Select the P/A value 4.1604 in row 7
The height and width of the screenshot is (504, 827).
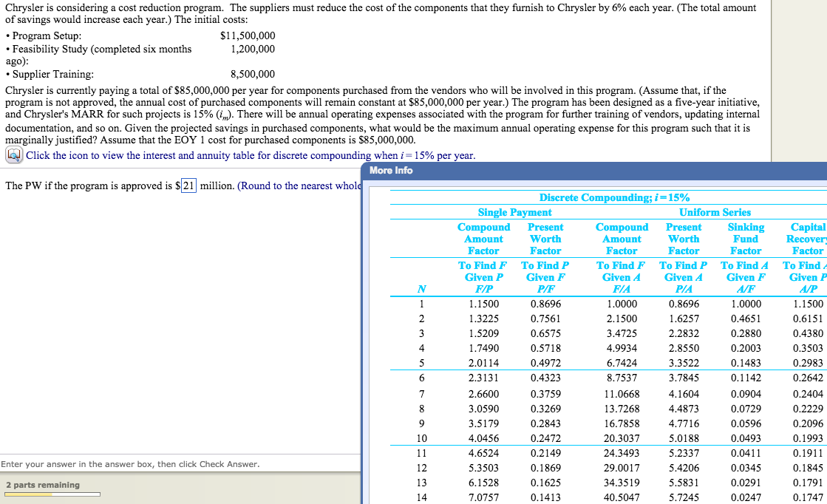click(684, 394)
